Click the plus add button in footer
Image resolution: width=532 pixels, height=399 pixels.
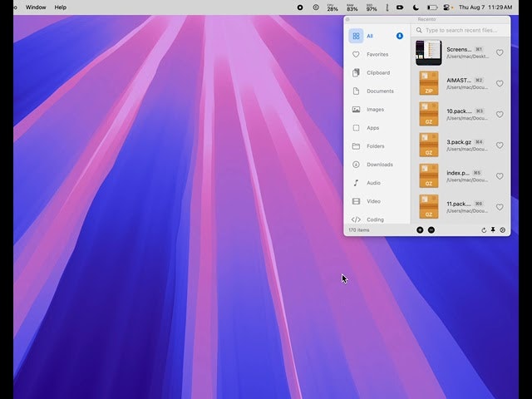420,230
